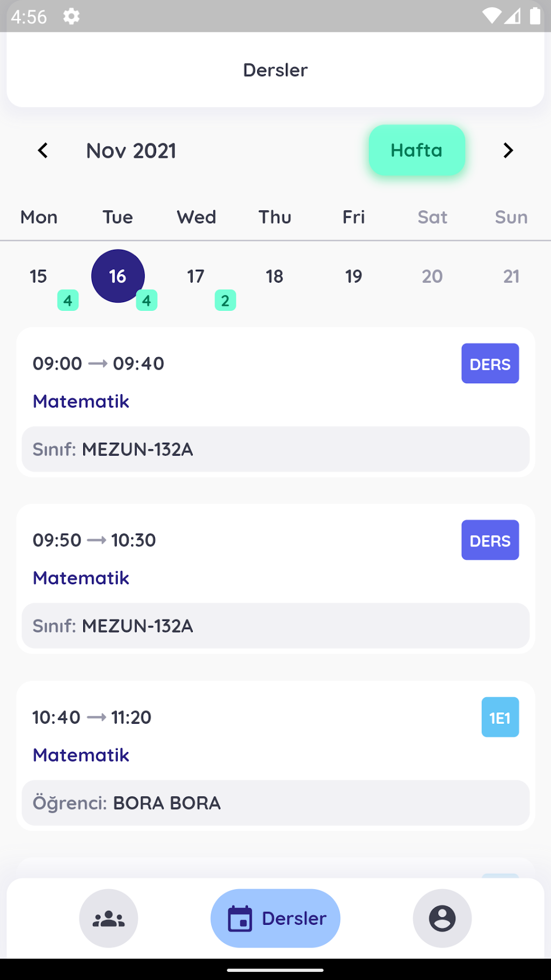This screenshot has width=551, height=980.
Task: Open the group members tab icon
Action: (109, 918)
